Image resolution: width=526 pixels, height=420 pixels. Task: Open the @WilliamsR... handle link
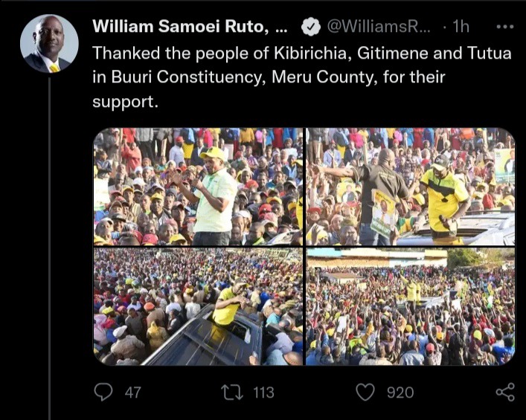point(379,27)
